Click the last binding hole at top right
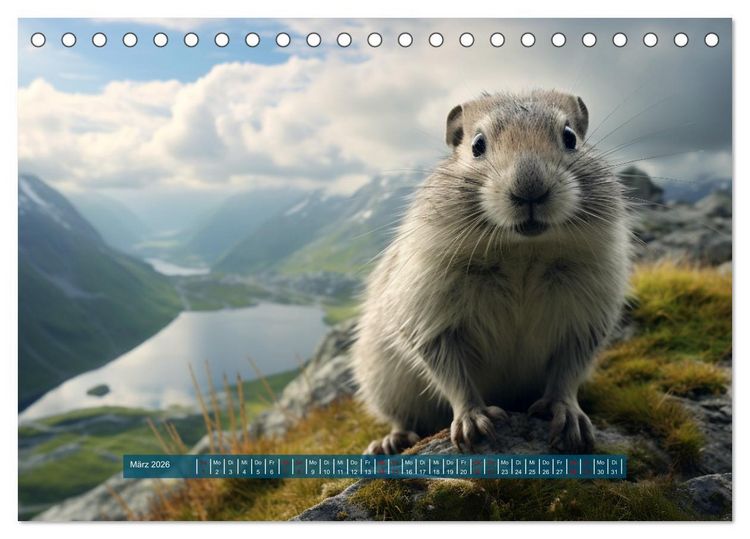 point(711,40)
